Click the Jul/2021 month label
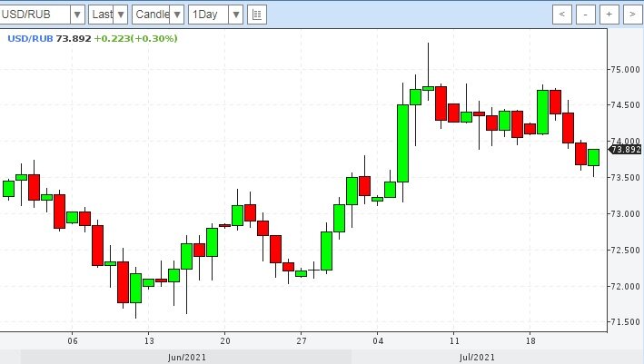644x364 pixels. 477,358
